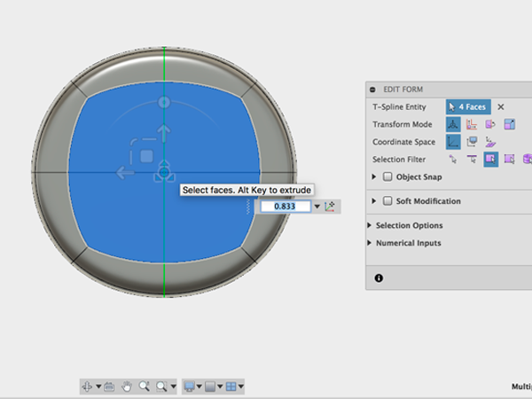Click the Numerical Inputs label

pyautogui.click(x=409, y=243)
